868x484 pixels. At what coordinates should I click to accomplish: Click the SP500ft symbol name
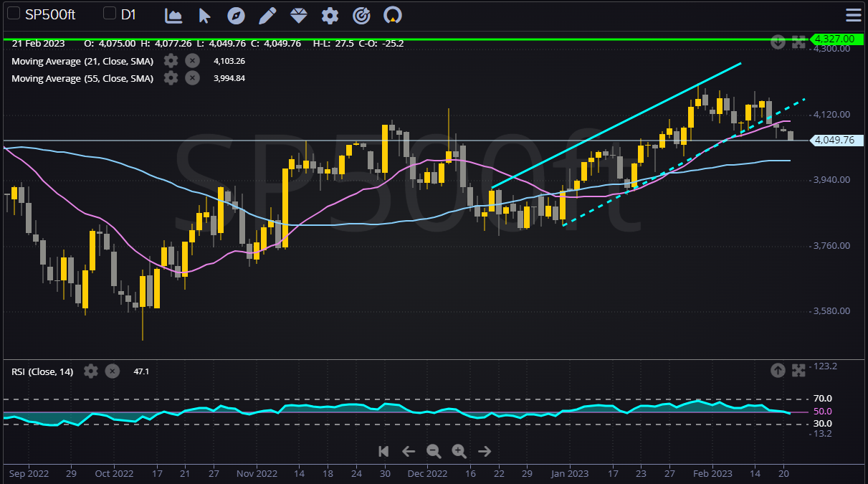50,14
